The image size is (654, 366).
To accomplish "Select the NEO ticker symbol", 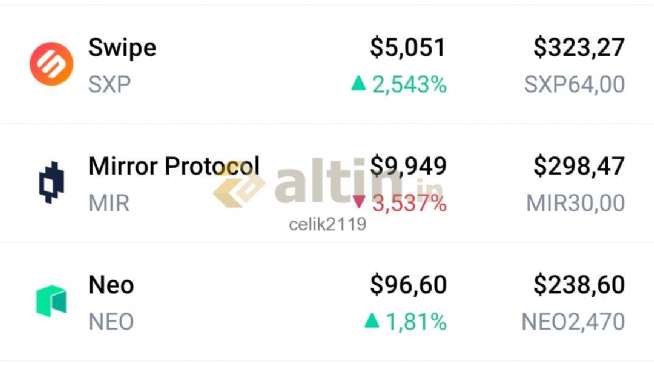I will [x=111, y=322].
